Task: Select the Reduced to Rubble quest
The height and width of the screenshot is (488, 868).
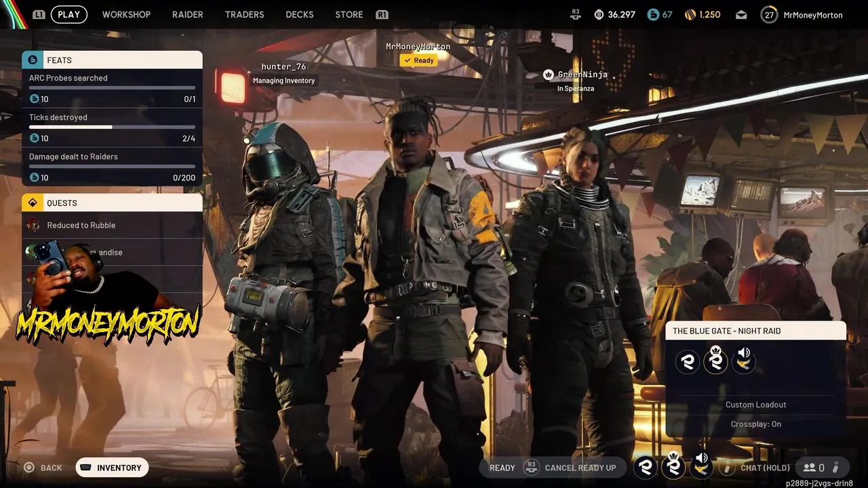Action: (x=113, y=225)
